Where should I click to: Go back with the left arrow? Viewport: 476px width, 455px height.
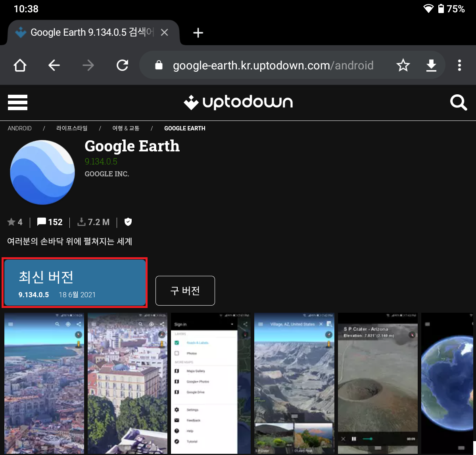(54, 65)
